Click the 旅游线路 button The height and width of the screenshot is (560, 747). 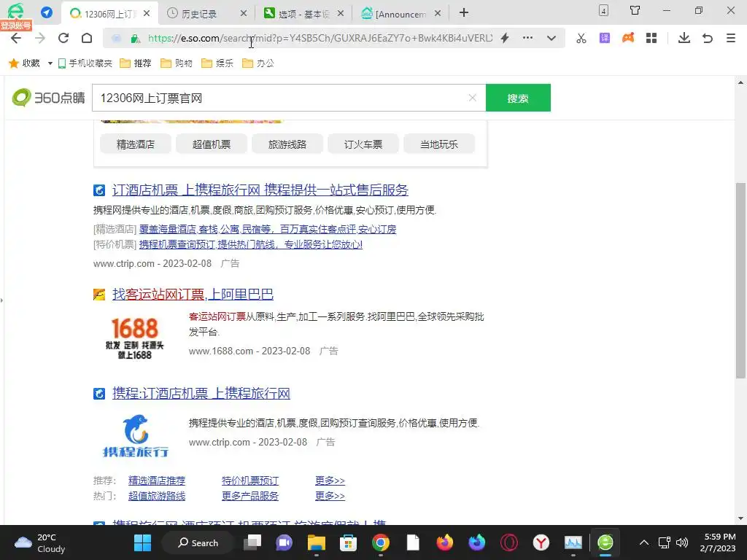tap(287, 144)
